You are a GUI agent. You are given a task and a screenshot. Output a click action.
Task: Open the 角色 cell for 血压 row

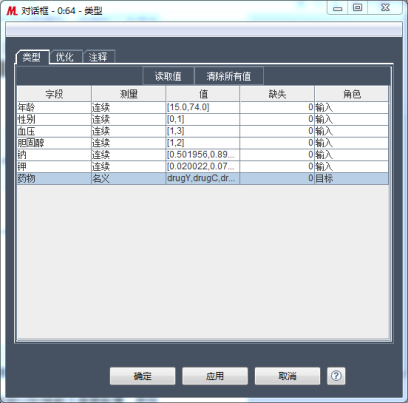pos(351,131)
